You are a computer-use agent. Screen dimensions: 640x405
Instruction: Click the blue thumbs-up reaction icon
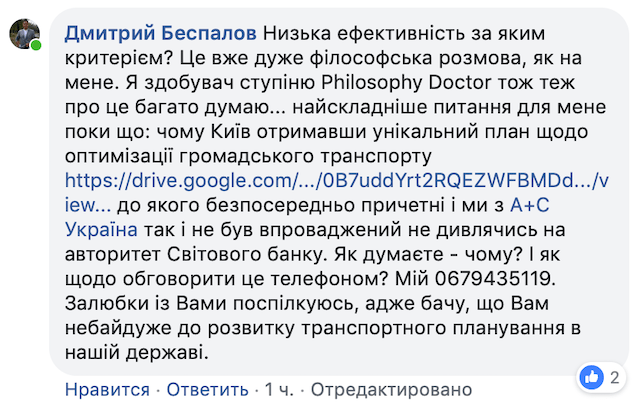pyautogui.click(x=592, y=376)
